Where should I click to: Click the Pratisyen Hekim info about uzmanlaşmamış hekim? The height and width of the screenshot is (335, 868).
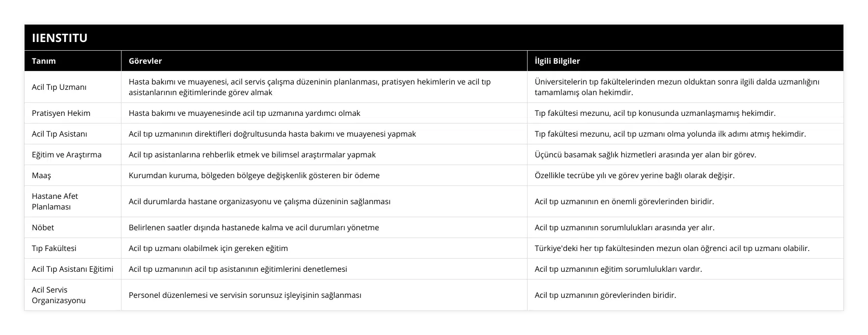point(655,113)
